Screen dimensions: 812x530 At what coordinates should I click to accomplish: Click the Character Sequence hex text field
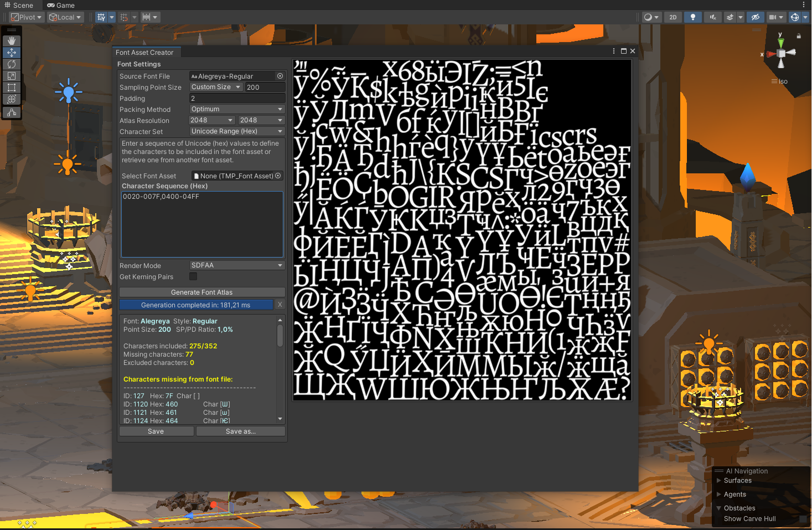(x=202, y=224)
